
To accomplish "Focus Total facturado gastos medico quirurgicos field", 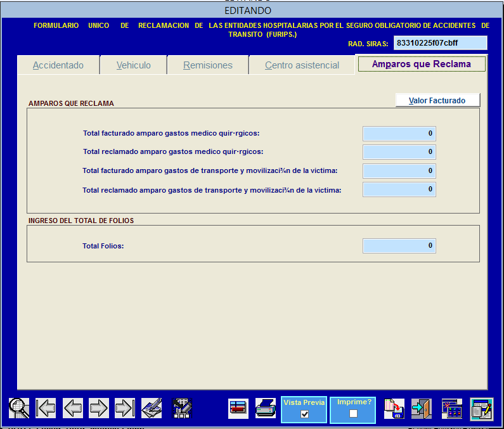I will click(399, 134).
